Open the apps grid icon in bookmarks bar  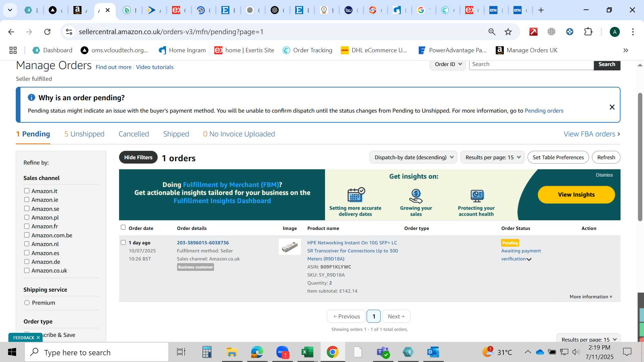click(13, 50)
